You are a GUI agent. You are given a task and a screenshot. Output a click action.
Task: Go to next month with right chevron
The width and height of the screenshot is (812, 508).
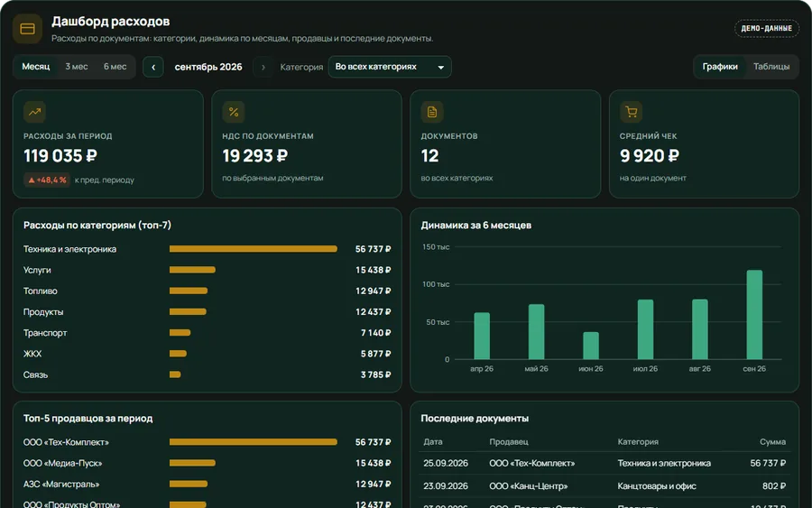[x=263, y=67]
